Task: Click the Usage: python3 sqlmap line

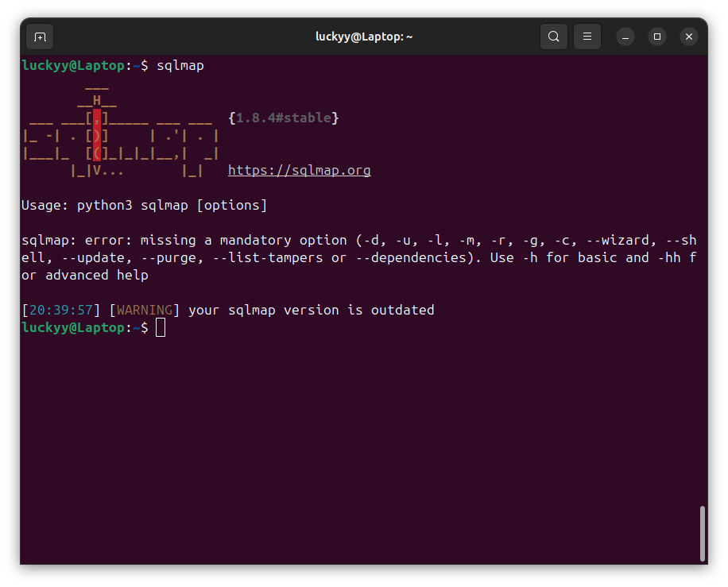Action: coord(144,205)
